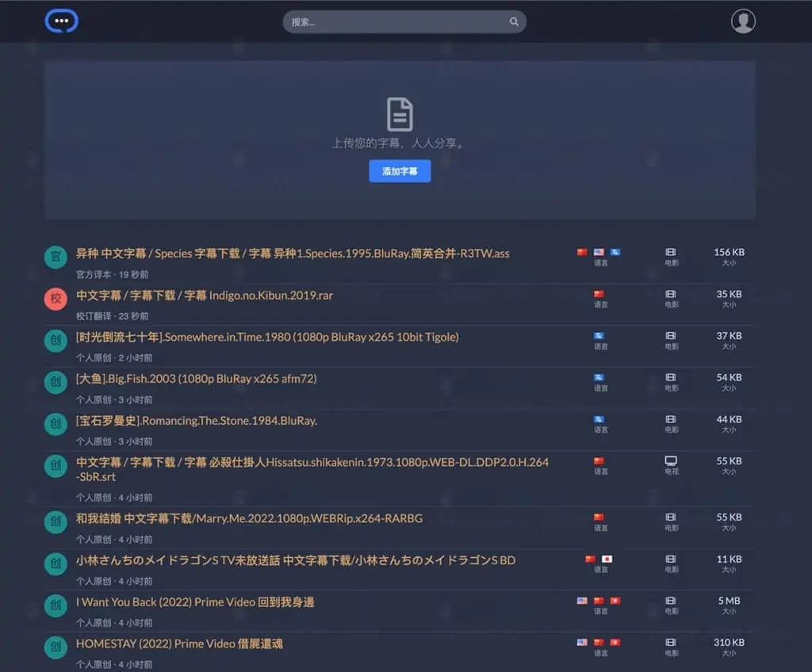812x672 pixels.
Task: Open the user avatar account icon
Action: [x=743, y=21]
